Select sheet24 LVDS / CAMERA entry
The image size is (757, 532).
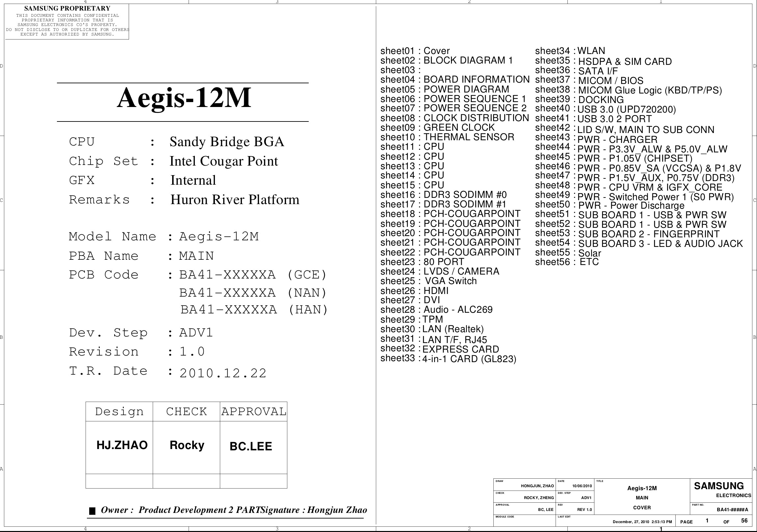tap(439, 272)
